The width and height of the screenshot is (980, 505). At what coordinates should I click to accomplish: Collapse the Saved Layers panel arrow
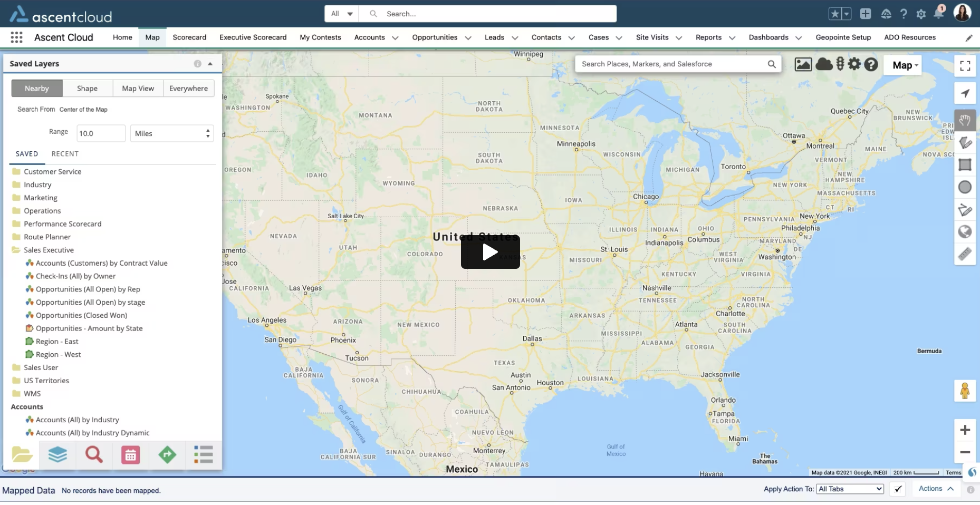[x=210, y=64]
